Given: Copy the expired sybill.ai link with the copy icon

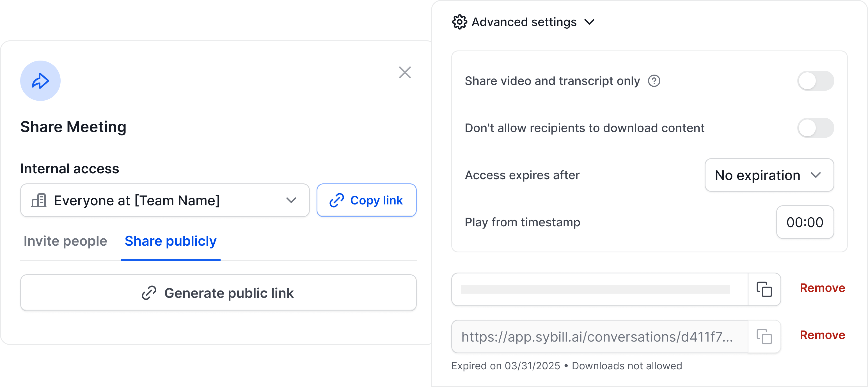Looking at the screenshot, I should coord(764,337).
